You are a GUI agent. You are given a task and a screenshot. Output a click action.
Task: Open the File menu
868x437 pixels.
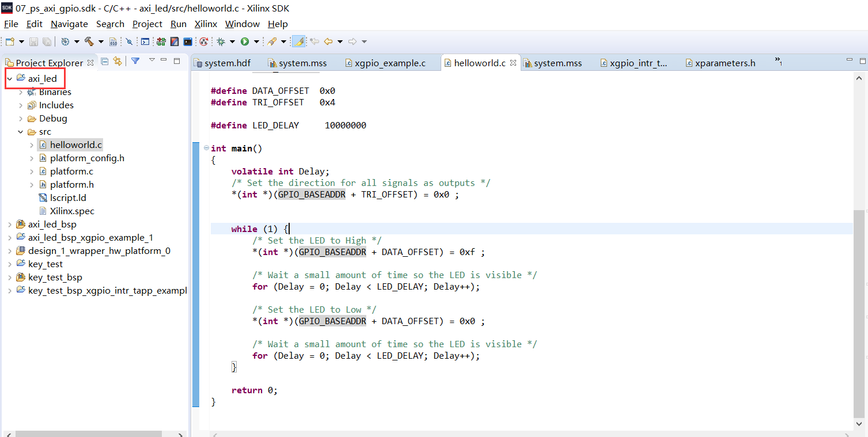tap(11, 24)
